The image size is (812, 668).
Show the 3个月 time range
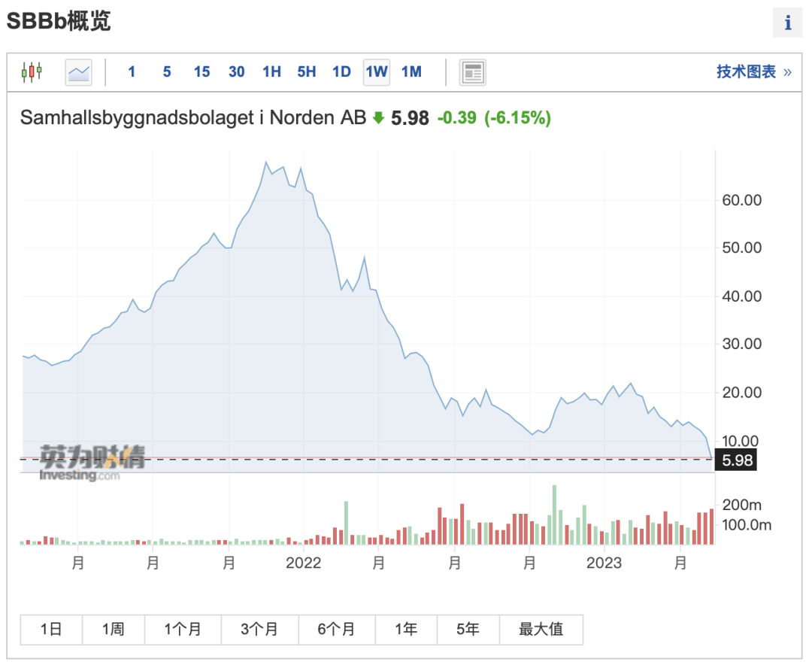[259, 630]
